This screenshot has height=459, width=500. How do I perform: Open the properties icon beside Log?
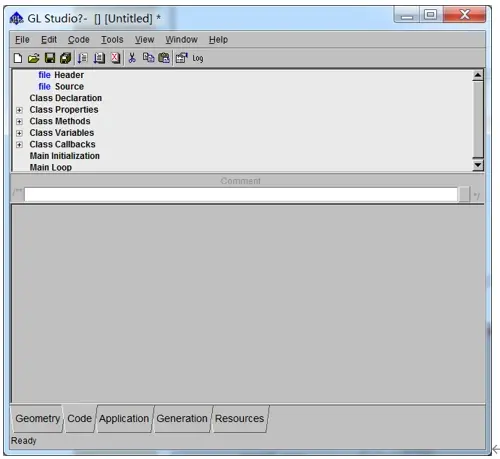coord(182,58)
